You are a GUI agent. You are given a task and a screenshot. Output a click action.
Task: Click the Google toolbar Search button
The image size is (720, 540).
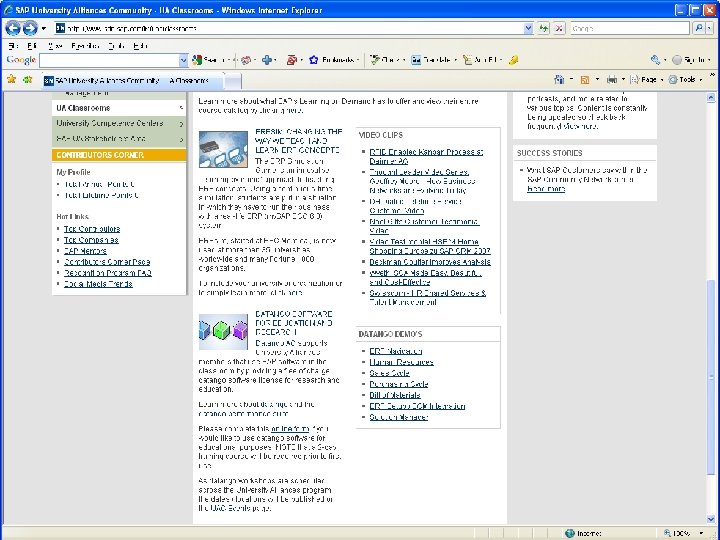pos(209,60)
